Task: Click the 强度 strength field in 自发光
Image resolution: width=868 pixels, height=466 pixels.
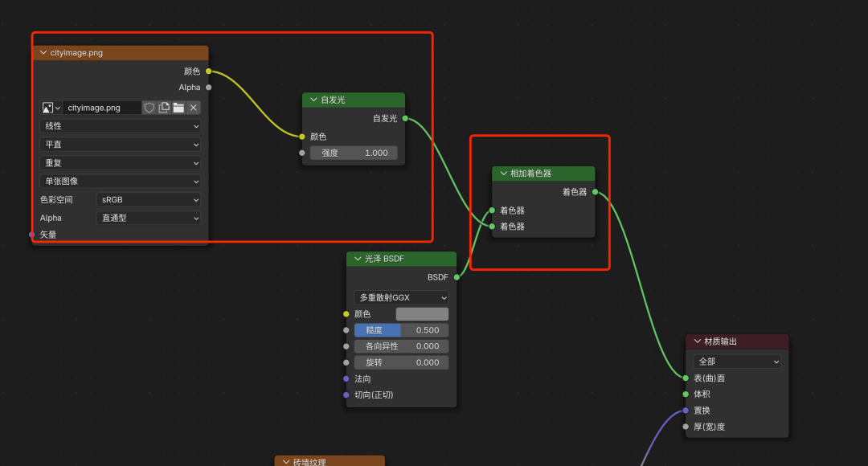Action: pyautogui.click(x=354, y=153)
